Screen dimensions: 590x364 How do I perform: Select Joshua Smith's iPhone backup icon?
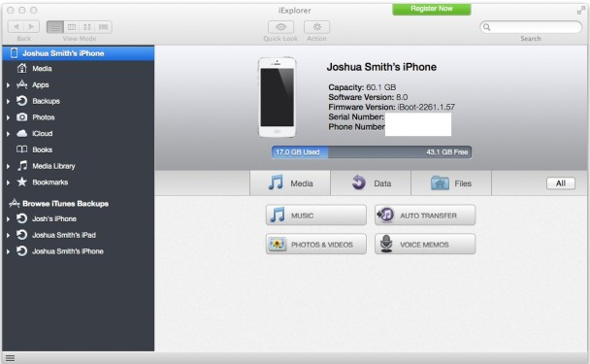click(21, 250)
